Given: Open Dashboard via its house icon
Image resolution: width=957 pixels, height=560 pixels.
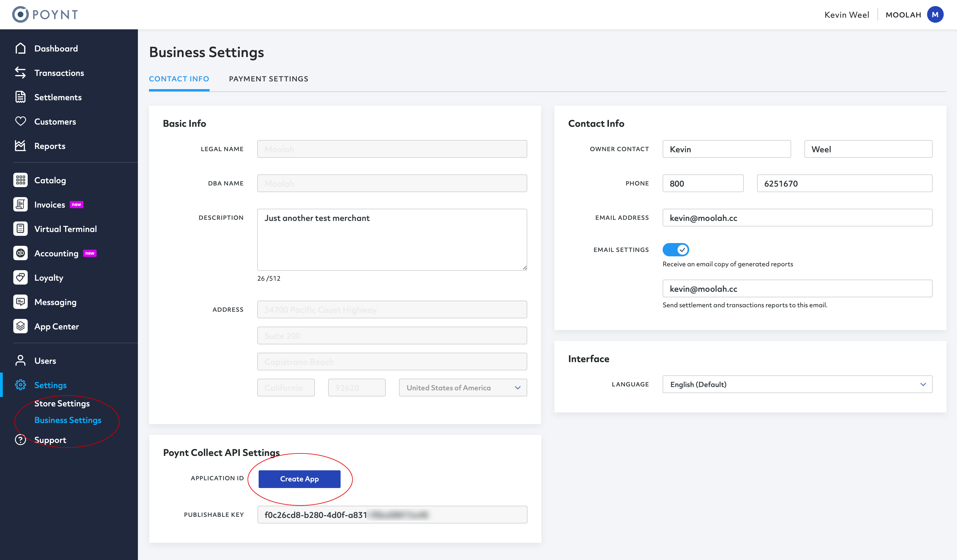Looking at the screenshot, I should 20,48.
